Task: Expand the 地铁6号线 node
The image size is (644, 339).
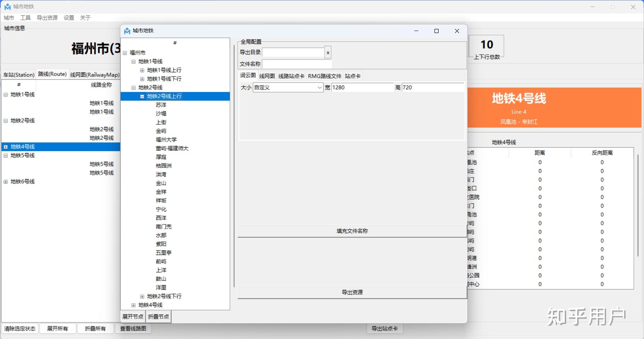Action: 6,181
